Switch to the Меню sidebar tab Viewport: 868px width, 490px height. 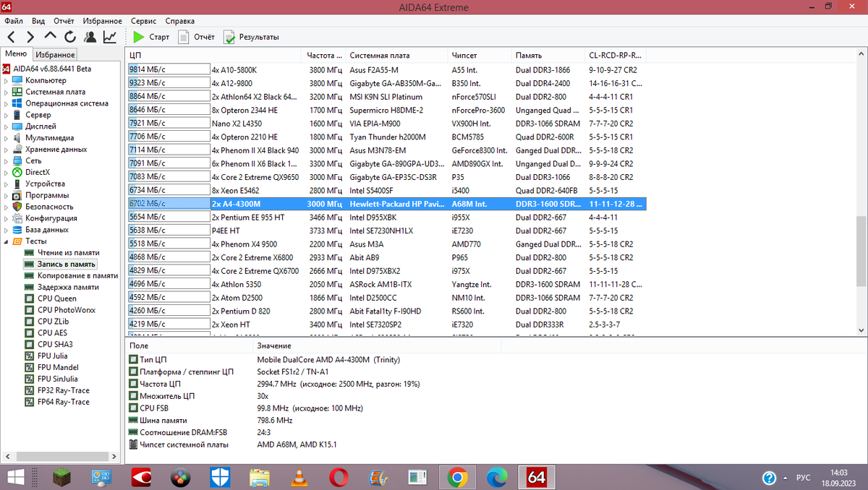(x=16, y=54)
